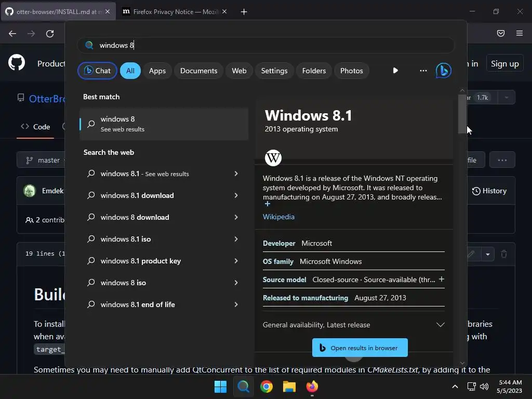Click the results pane scrollbar thumb
The image size is (532, 399).
click(x=462, y=114)
